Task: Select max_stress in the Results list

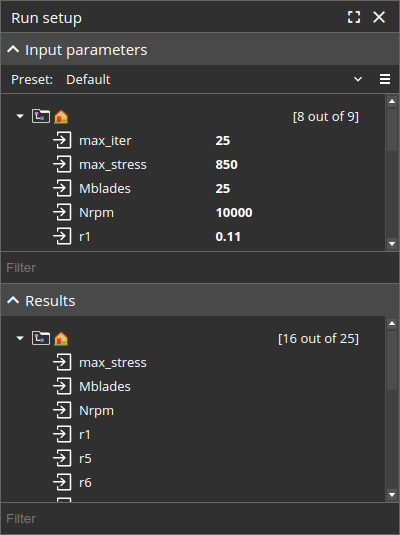Action: click(113, 362)
